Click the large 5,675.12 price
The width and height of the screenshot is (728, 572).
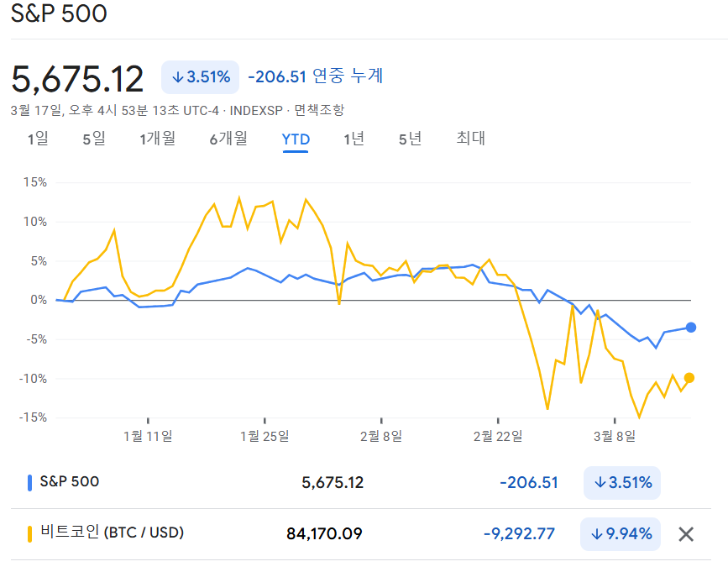coord(77,79)
